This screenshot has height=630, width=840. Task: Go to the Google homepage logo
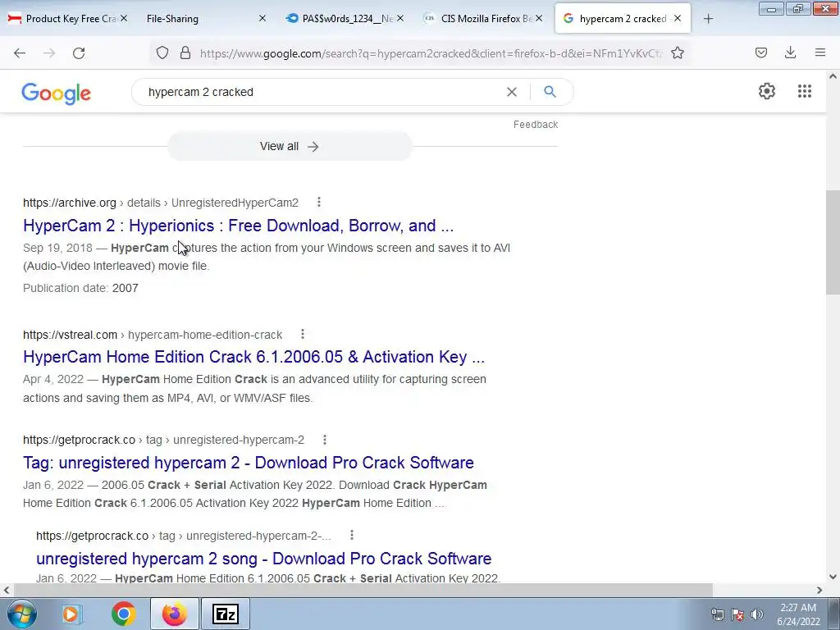pyautogui.click(x=57, y=94)
